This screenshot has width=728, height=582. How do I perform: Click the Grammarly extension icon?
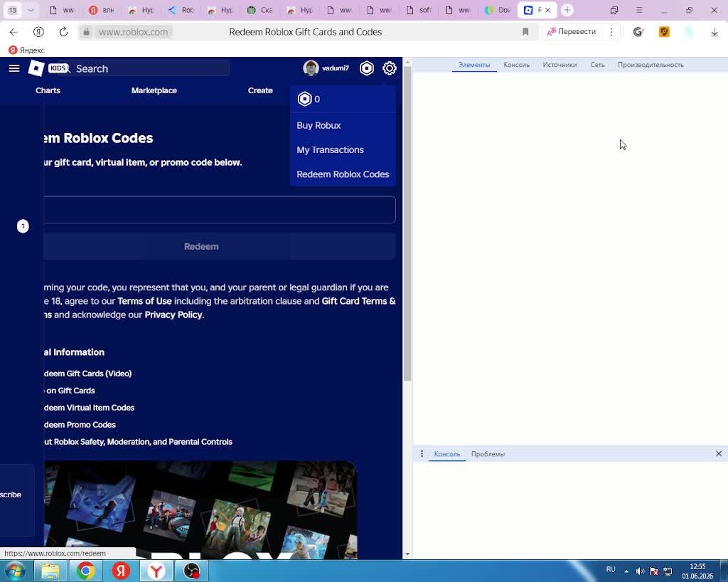tap(638, 32)
